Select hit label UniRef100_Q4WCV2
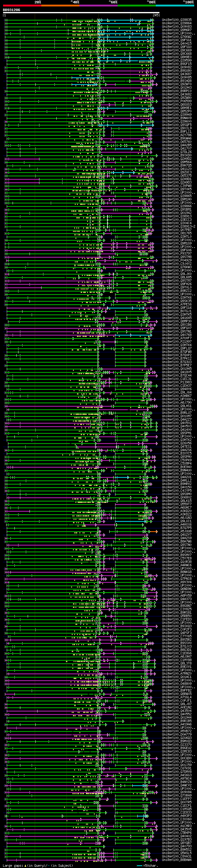This screenshot has width=197, height=868. pyautogui.click(x=177, y=785)
